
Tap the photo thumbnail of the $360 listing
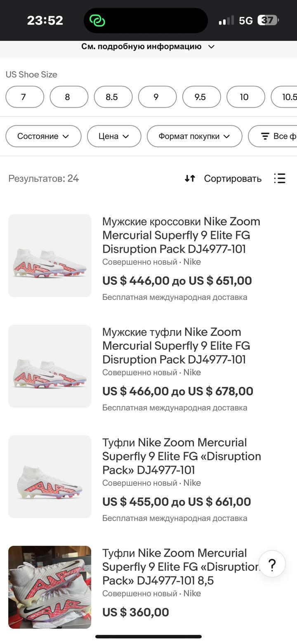click(49, 587)
